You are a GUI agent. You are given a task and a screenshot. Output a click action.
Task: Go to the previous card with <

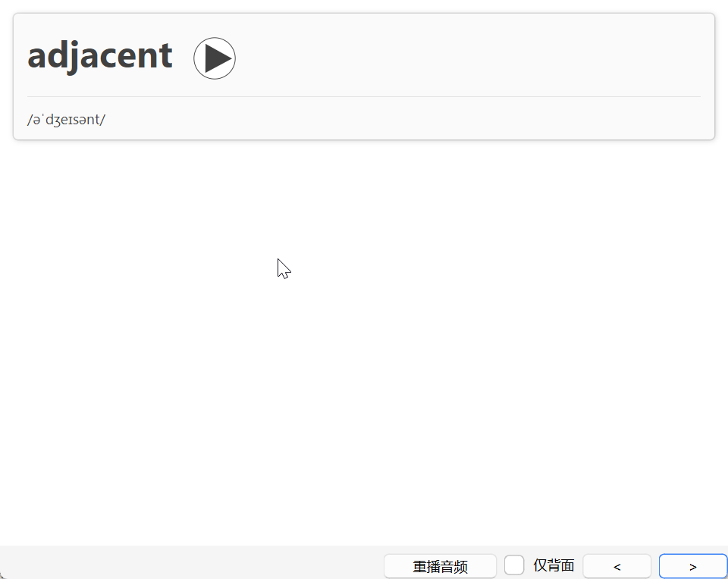click(x=617, y=566)
